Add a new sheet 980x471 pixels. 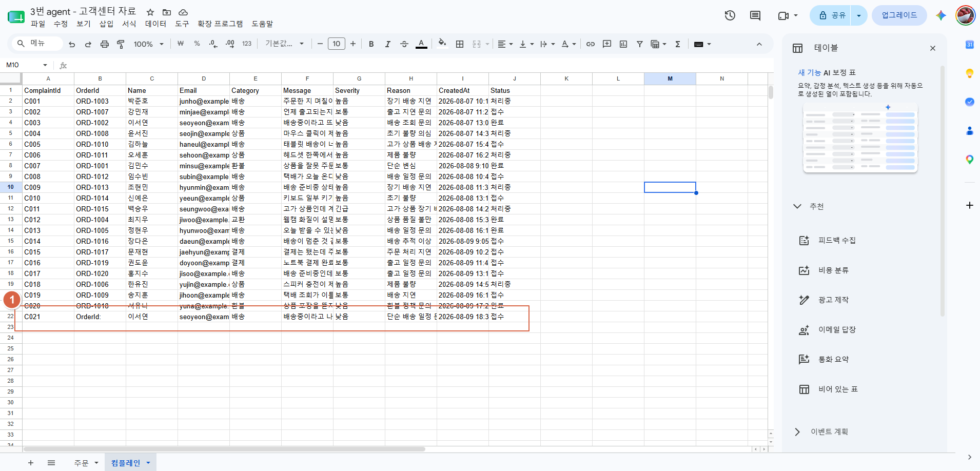point(31,463)
